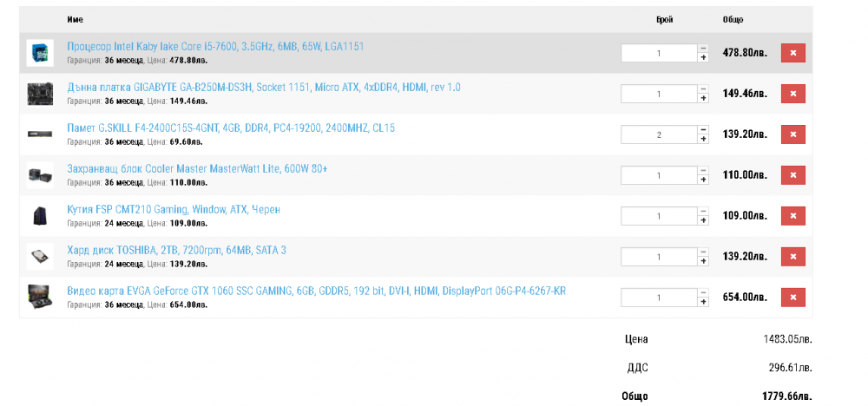Click the Cooler Master power supply thumbnail
868x406 pixels.
40,175
